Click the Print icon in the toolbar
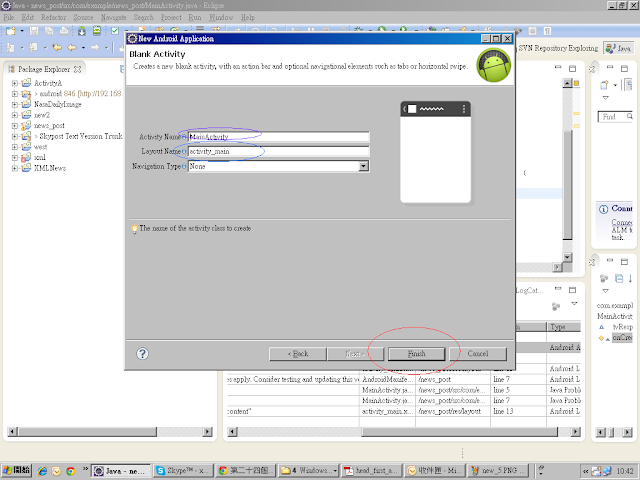640x480 pixels. coord(64,31)
